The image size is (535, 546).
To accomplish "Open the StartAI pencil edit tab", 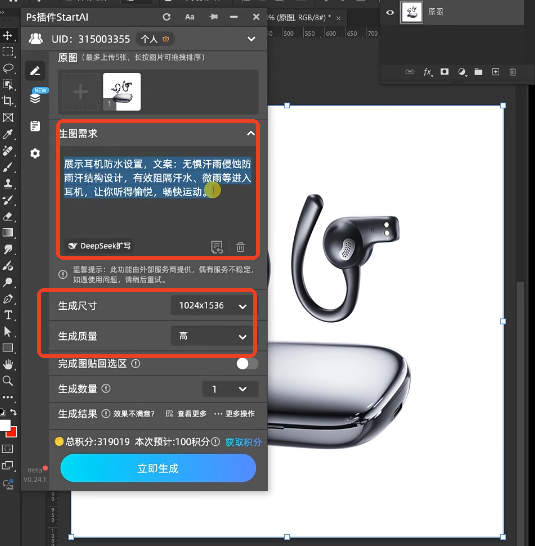I will tap(35, 71).
